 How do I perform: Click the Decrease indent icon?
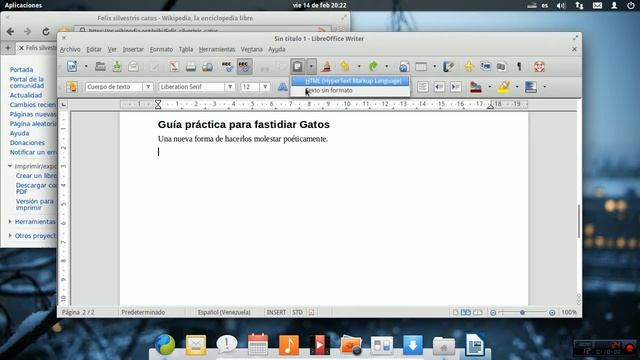439,87
